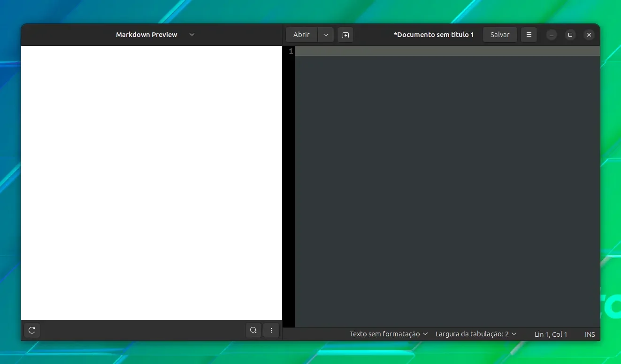This screenshot has width=621, height=364.
Task: Click the Documento sem título 1 title
Action: [436, 35]
